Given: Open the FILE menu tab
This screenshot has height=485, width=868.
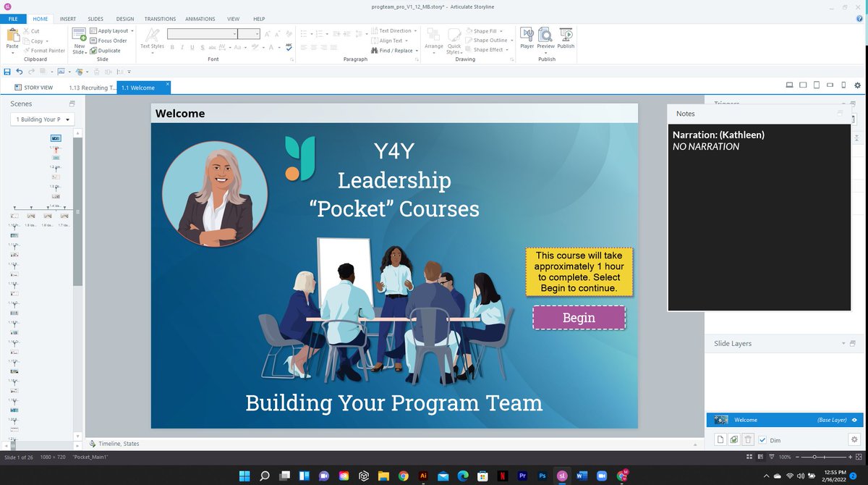Looking at the screenshot, I should 14,19.
